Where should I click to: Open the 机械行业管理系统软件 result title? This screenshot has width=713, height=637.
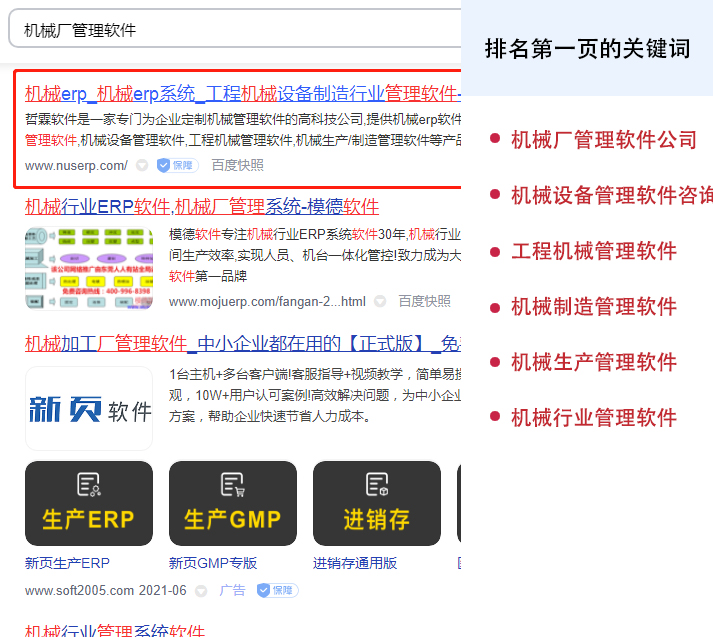(115, 630)
